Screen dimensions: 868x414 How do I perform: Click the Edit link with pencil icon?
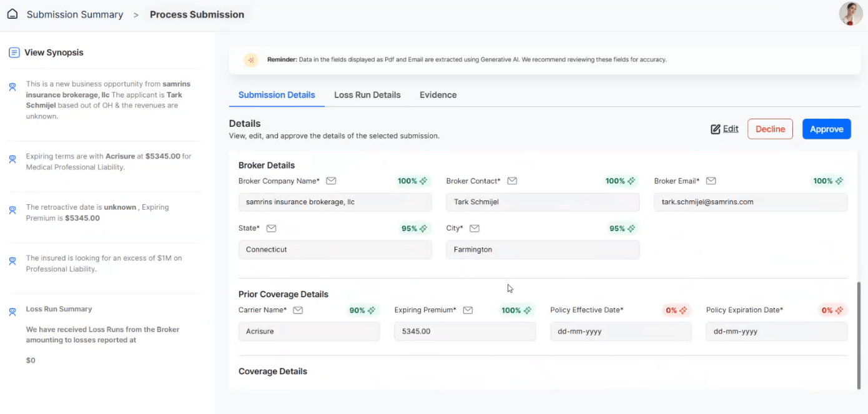pyautogui.click(x=724, y=129)
